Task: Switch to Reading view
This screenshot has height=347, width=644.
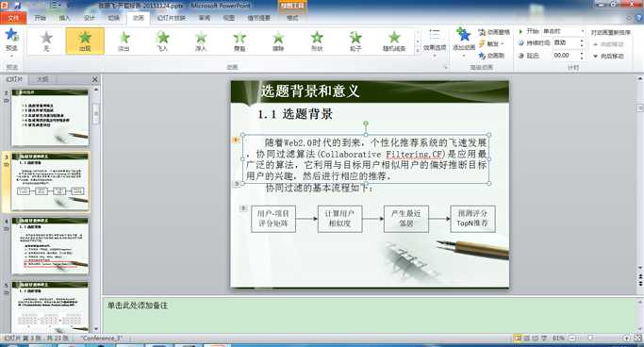Action: pos(536,338)
